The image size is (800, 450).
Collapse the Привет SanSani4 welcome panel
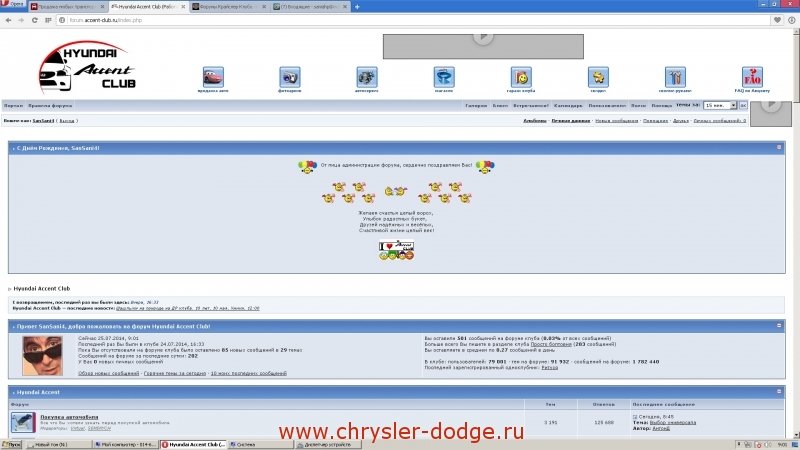[x=779, y=326]
